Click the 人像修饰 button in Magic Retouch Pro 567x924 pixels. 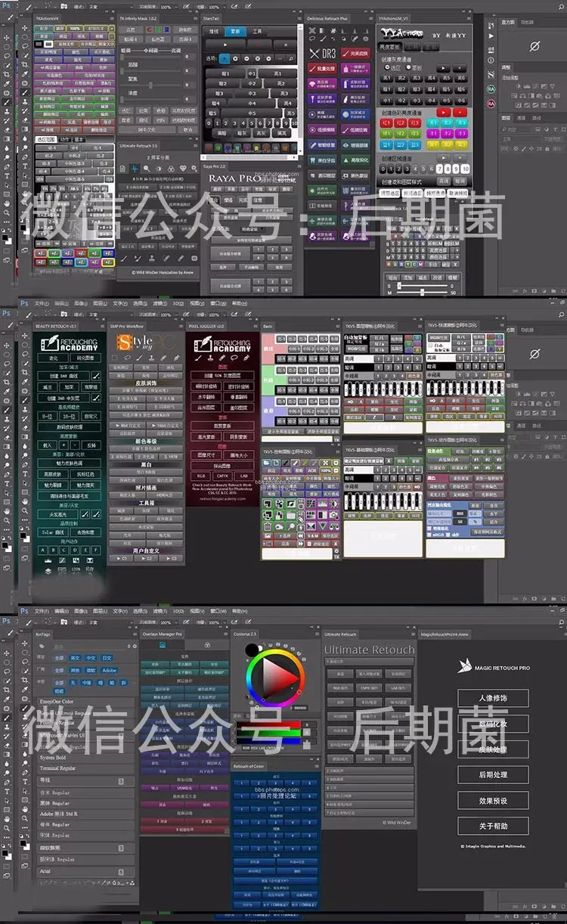pos(493,698)
